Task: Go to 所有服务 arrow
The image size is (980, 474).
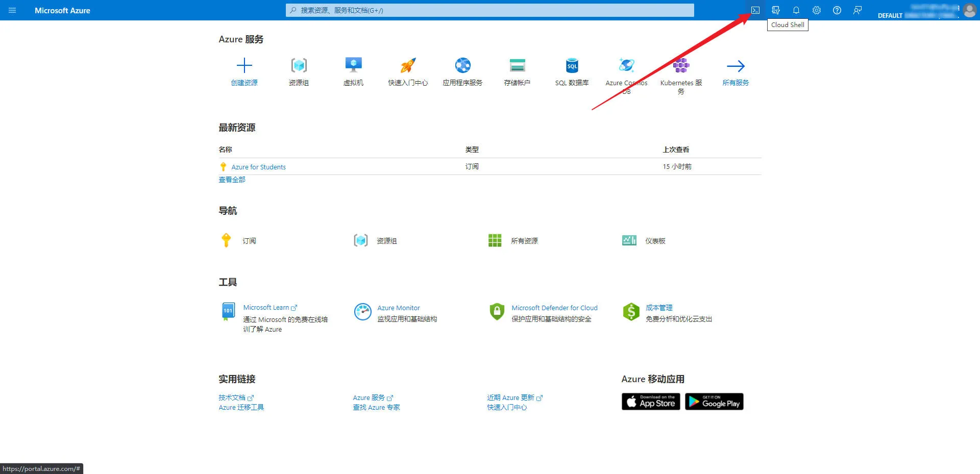Action: click(736, 66)
